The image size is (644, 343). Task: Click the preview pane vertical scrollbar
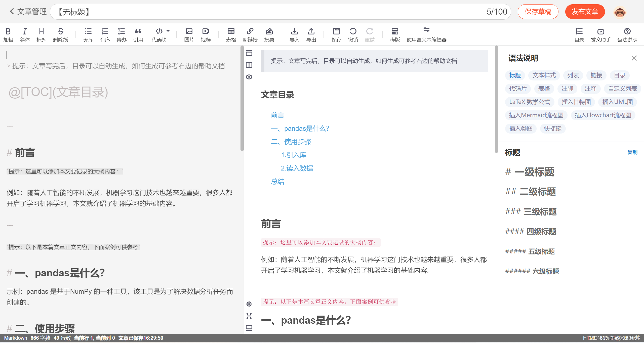click(496, 99)
